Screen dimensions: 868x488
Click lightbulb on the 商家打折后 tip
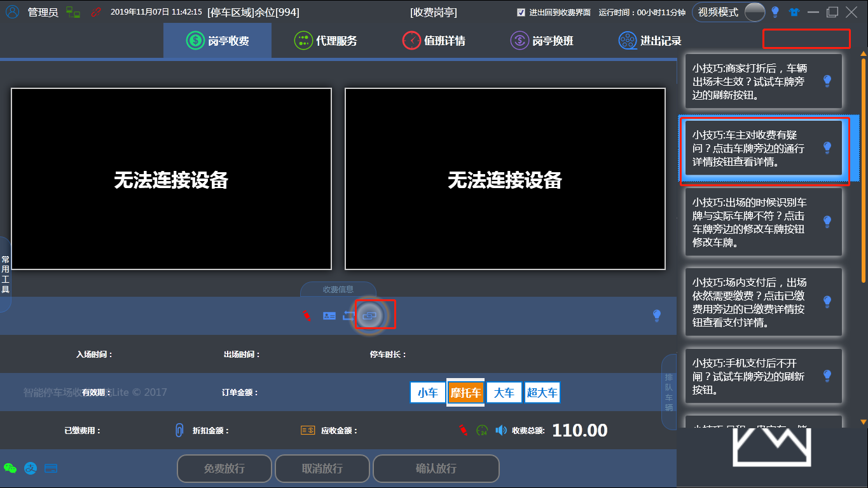pyautogui.click(x=827, y=81)
